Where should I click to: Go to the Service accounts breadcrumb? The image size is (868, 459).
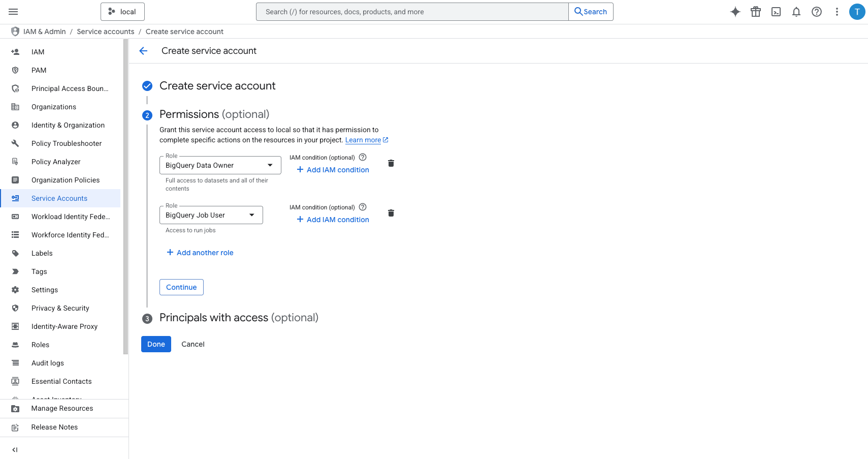[x=106, y=32]
